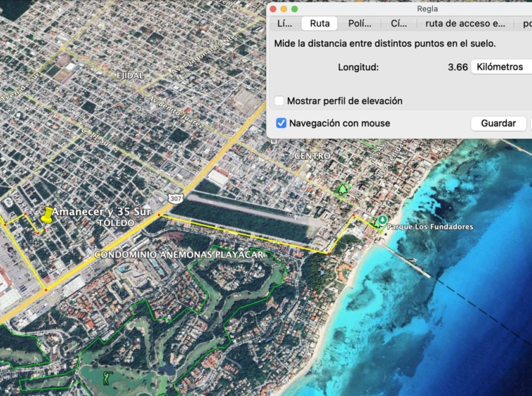Screen dimensions: 532x396
Task: Click the Highway 307 road shield
Action: (175, 199)
